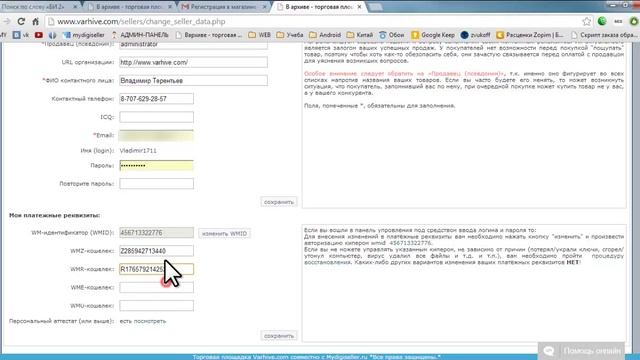Open a new browser tab
The height and width of the screenshot is (360, 640).
pyautogui.click(x=376, y=7)
